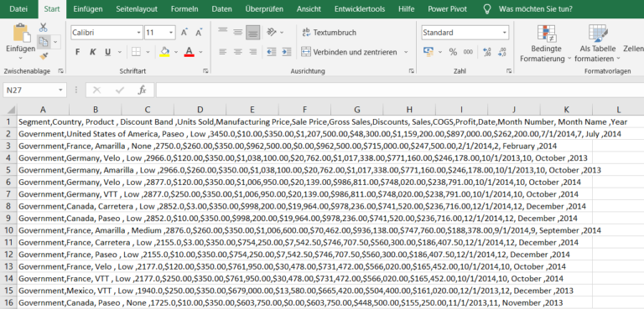Click the format painter brush icon

[x=43, y=55]
